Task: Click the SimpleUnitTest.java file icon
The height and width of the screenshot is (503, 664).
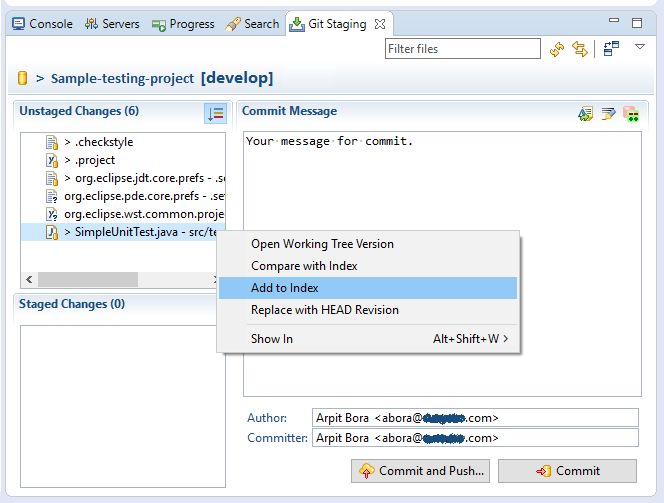Action: coord(52,232)
